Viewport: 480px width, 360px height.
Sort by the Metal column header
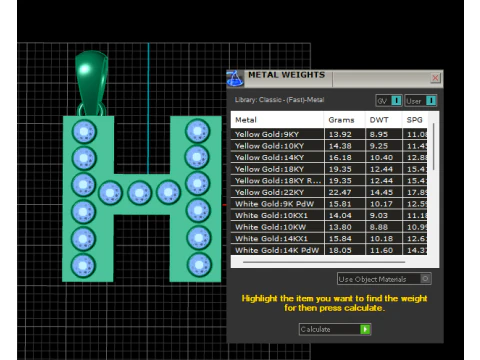point(277,120)
